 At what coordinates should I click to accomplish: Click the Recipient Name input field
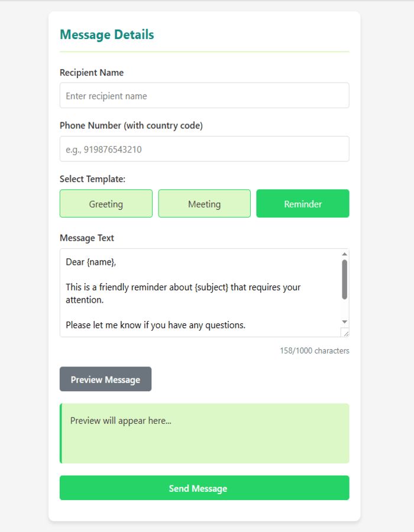(204, 96)
